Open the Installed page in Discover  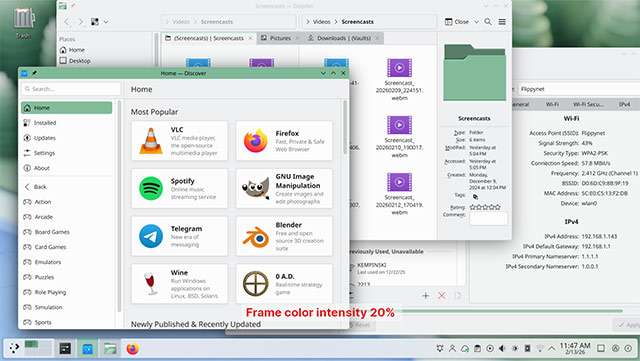[x=67, y=123]
